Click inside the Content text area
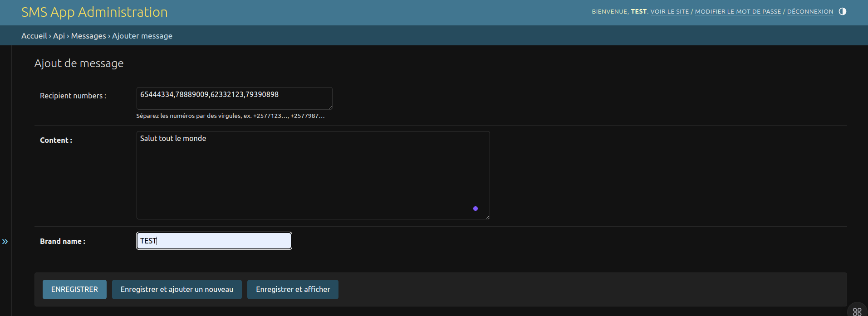This screenshot has width=868, height=316. coord(313,175)
